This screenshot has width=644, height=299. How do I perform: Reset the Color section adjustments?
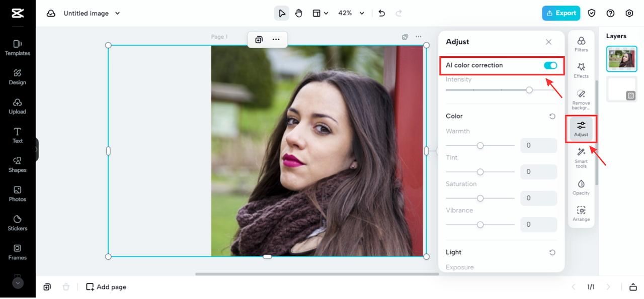click(552, 116)
